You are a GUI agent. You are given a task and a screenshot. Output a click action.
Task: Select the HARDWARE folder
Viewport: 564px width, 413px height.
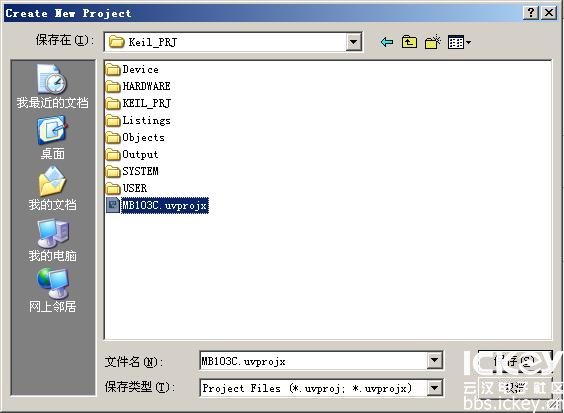pos(138,86)
